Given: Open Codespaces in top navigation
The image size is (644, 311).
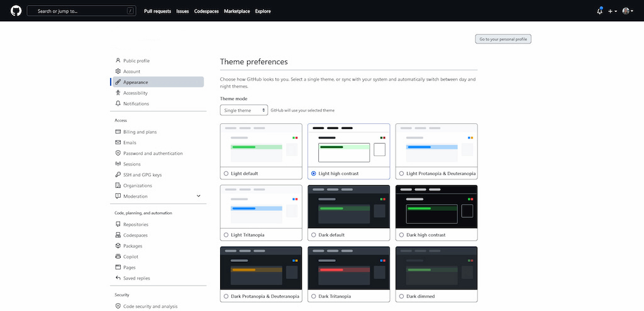Looking at the screenshot, I should pos(206,11).
